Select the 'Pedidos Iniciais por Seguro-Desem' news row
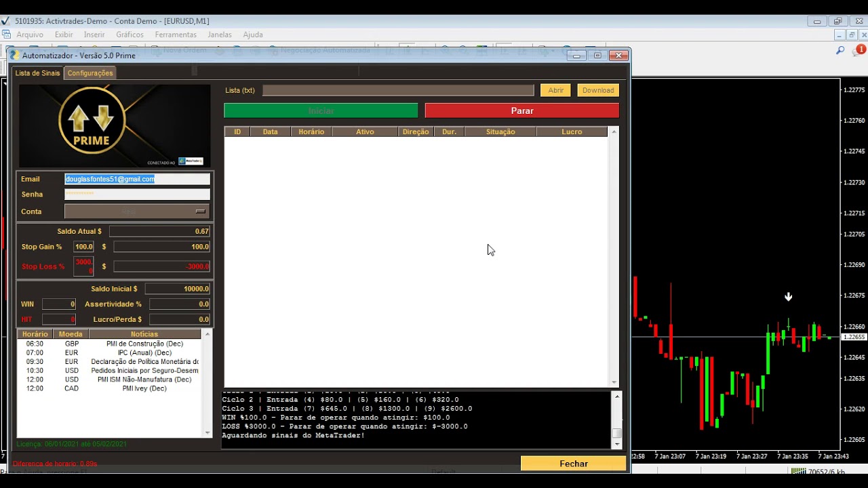868x488 pixels. (109, 371)
